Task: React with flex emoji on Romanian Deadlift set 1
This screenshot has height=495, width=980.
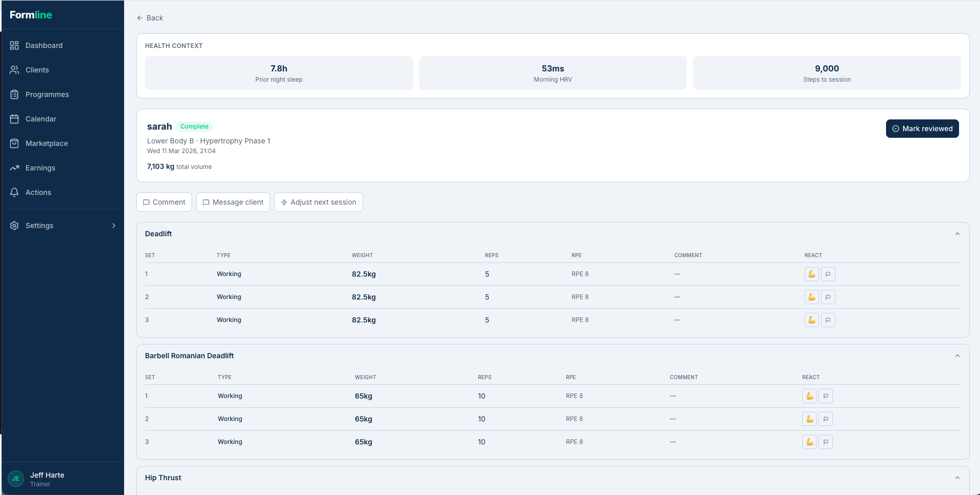Action: [809, 396]
